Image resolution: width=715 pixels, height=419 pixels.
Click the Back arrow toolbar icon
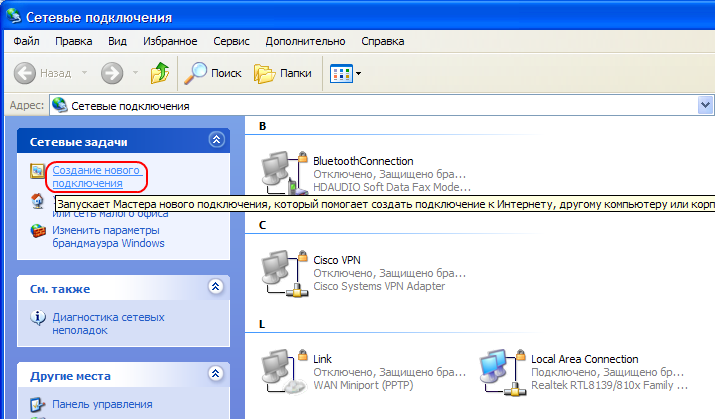tap(26, 73)
